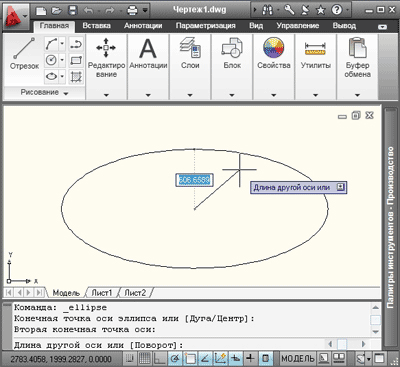Viewport: 400px width, 367px height.
Task: Toggle object snap in status bar
Action: point(190,359)
